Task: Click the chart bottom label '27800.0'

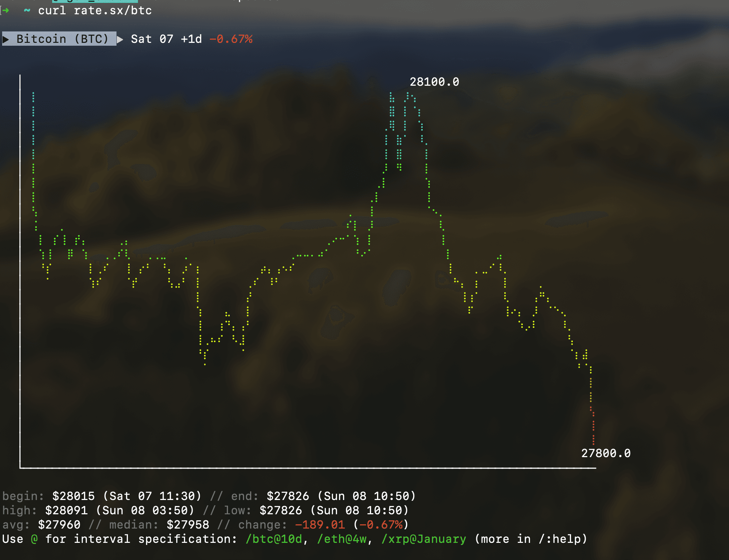Action: (606, 453)
